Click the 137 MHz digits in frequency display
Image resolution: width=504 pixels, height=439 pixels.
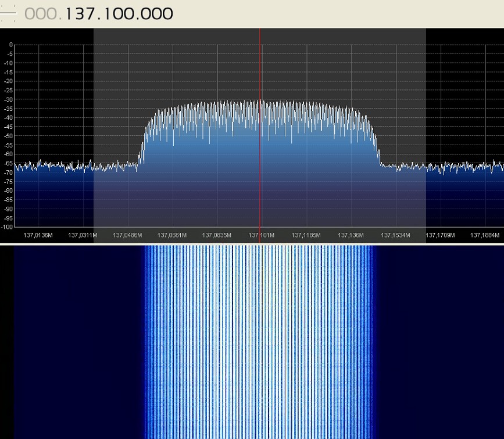point(79,14)
